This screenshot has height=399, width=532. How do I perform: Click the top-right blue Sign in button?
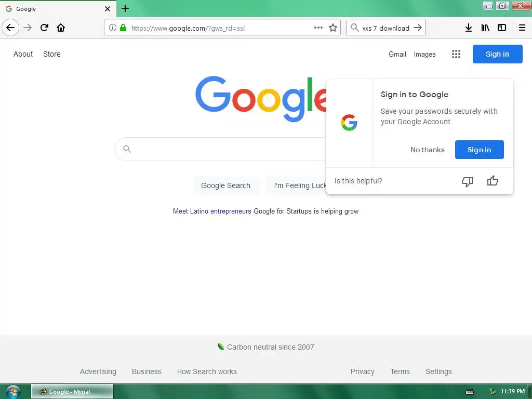(x=497, y=54)
